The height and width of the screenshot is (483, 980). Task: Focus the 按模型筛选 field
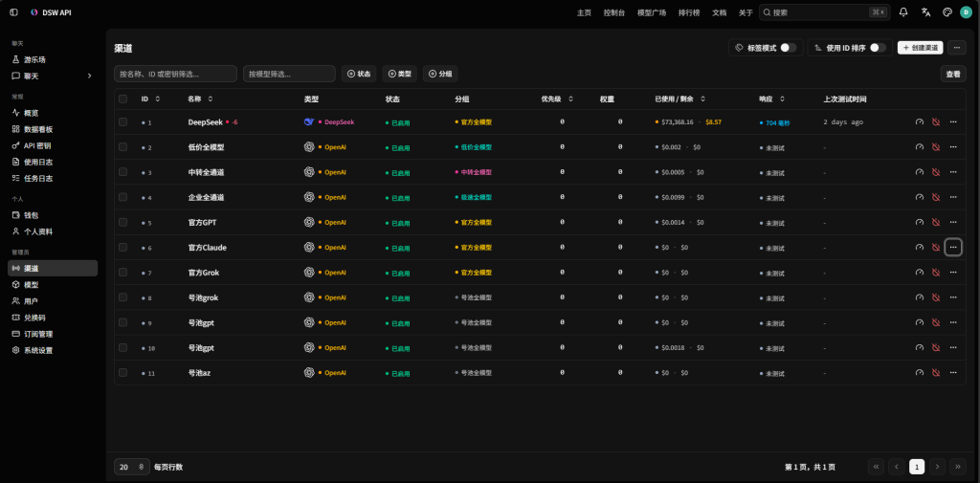pyautogui.click(x=289, y=74)
